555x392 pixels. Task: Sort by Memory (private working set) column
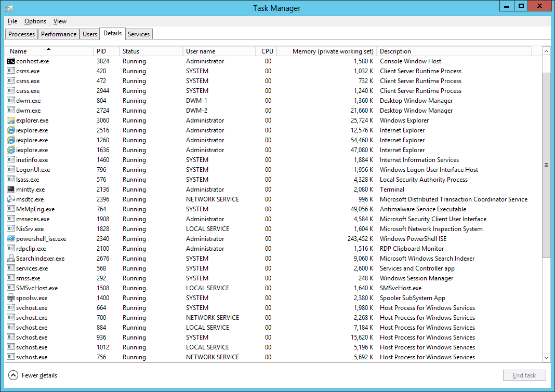click(333, 51)
